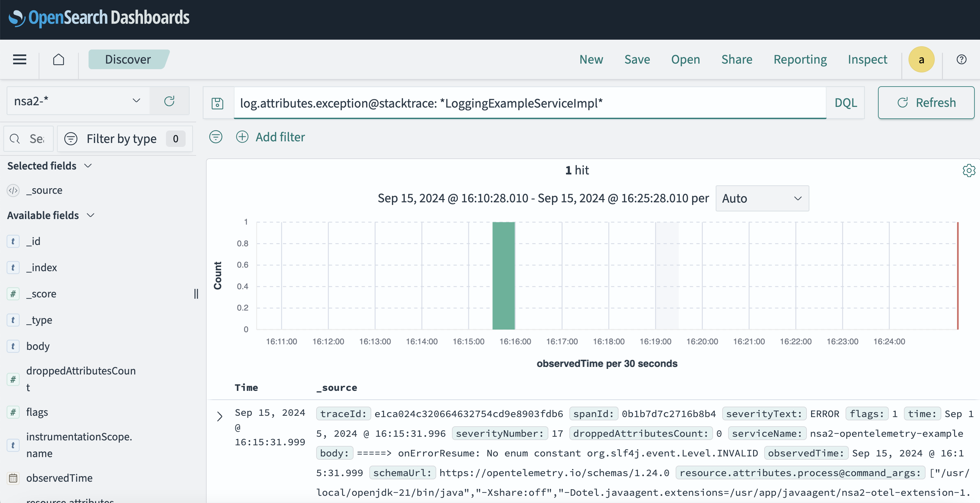
Task: Click the Refresh button
Action: click(x=926, y=103)
